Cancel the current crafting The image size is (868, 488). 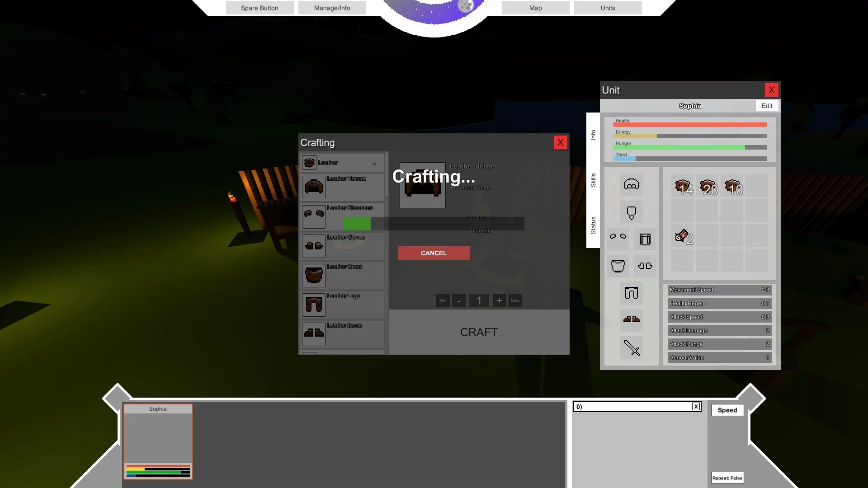point(434,253)
